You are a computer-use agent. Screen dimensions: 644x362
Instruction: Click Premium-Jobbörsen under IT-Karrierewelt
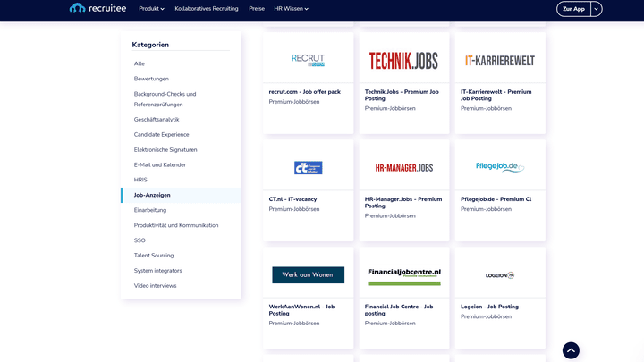tap(486, 108)
